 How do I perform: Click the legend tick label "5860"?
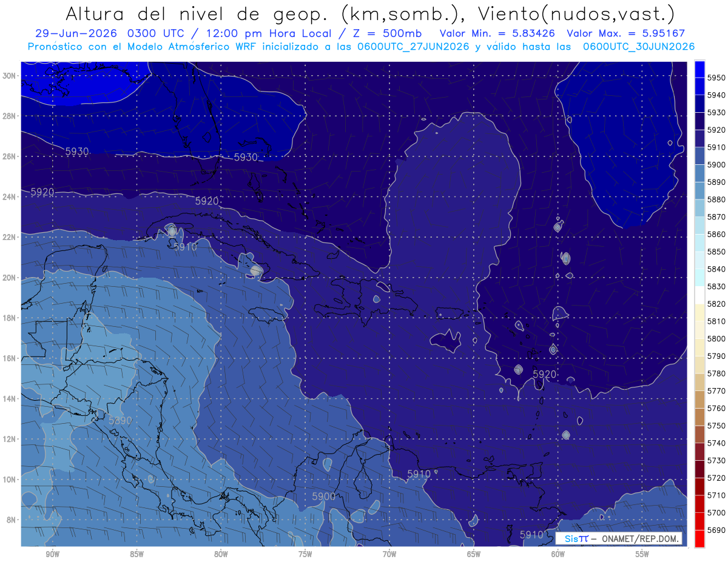tap(716, 234)
